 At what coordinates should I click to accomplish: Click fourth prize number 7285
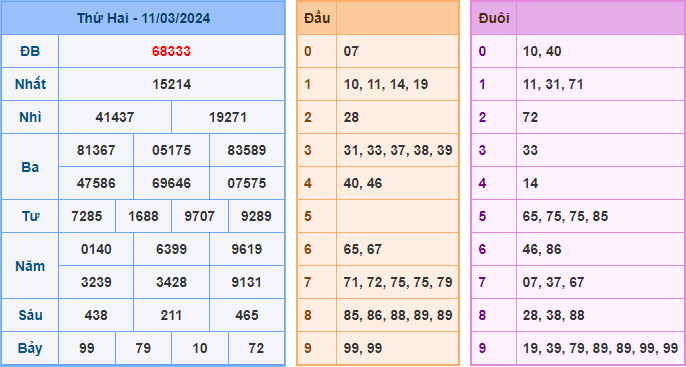(87, 216)
